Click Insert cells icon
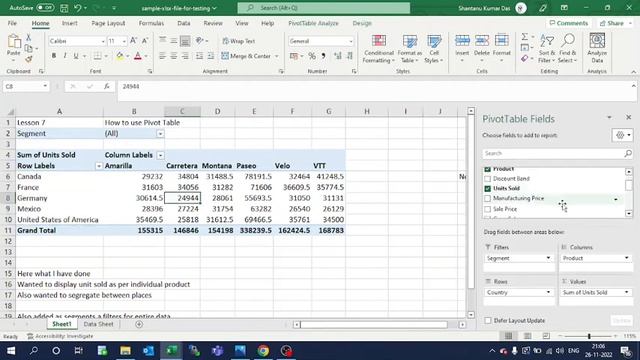 click(462, 40)
